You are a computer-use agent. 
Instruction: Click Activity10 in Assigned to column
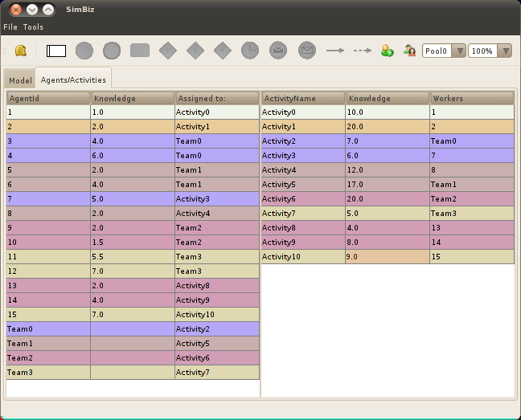click(217, 314)
